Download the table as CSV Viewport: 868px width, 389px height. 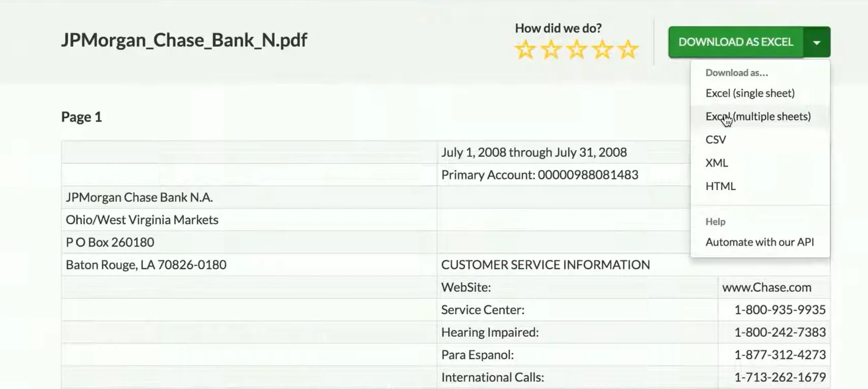715,140
